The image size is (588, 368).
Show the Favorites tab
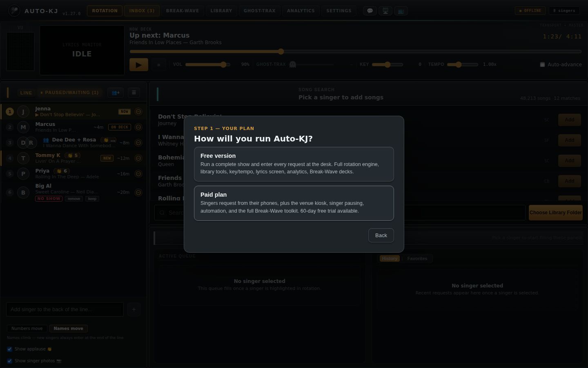point(417,258)
